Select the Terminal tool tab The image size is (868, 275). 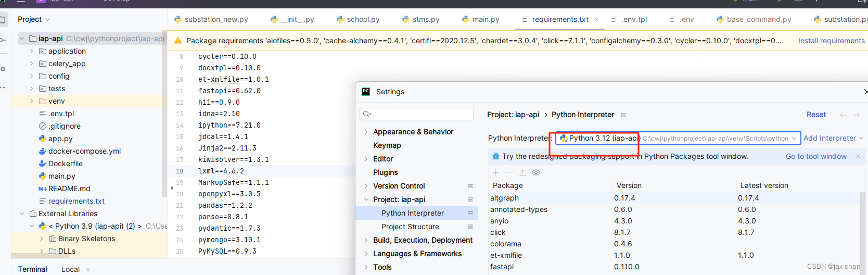coord(32,269)
